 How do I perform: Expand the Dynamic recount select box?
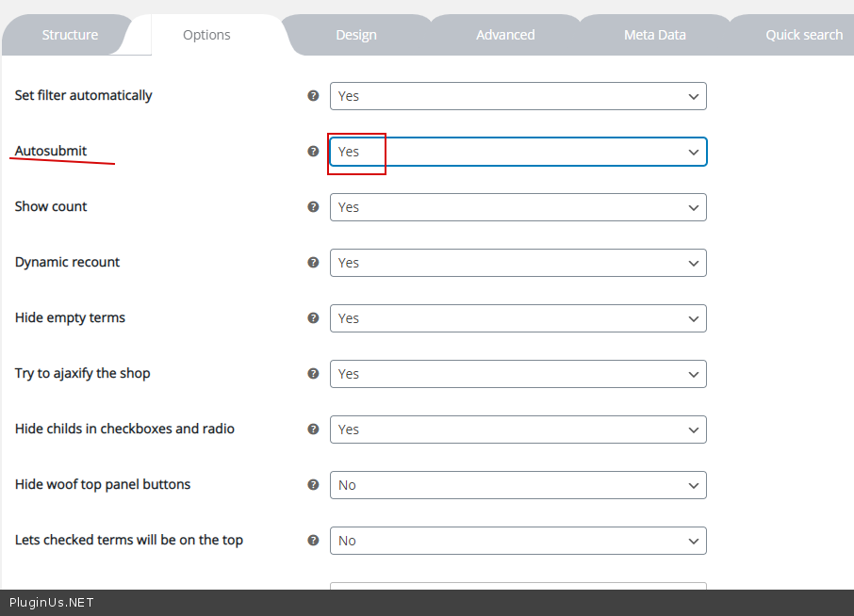pos(517,263)
